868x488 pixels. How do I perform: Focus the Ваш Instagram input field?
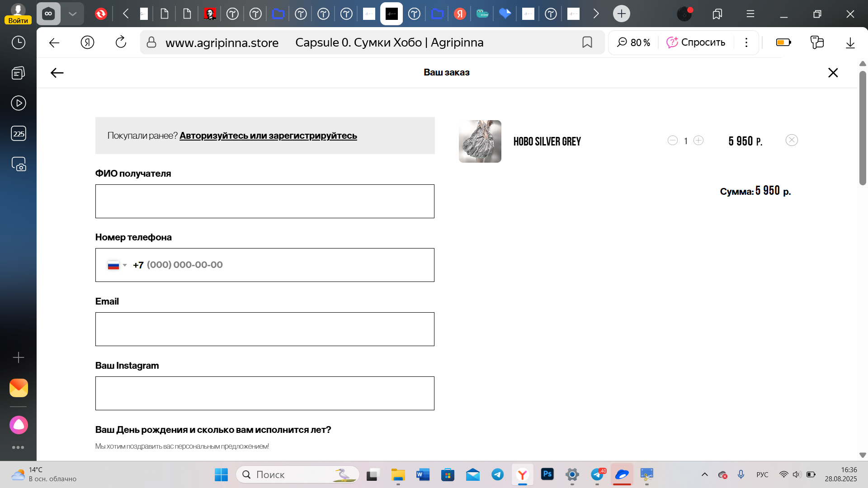pyautogui.click(x=265, y=394)
